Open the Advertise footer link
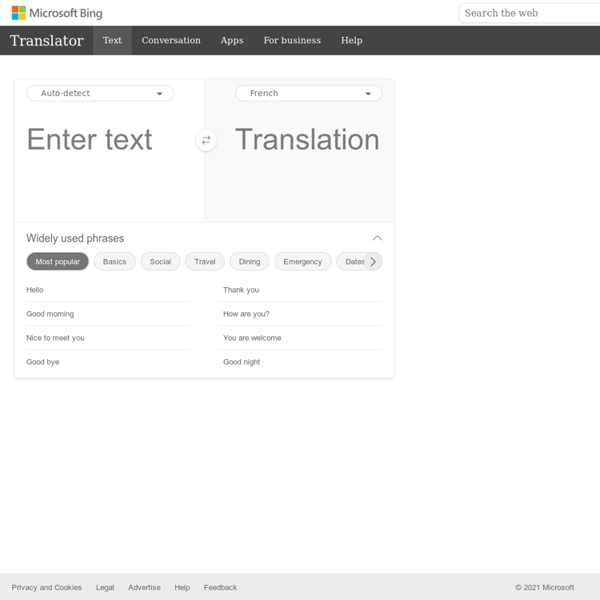The height and width of the screenshot is (600, 600). click(144, 587)
